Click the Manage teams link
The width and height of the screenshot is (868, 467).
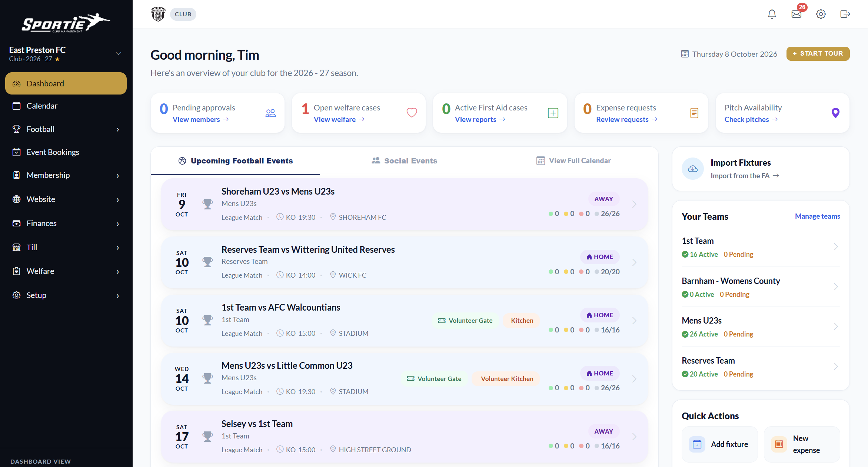[x=817, y=216]
